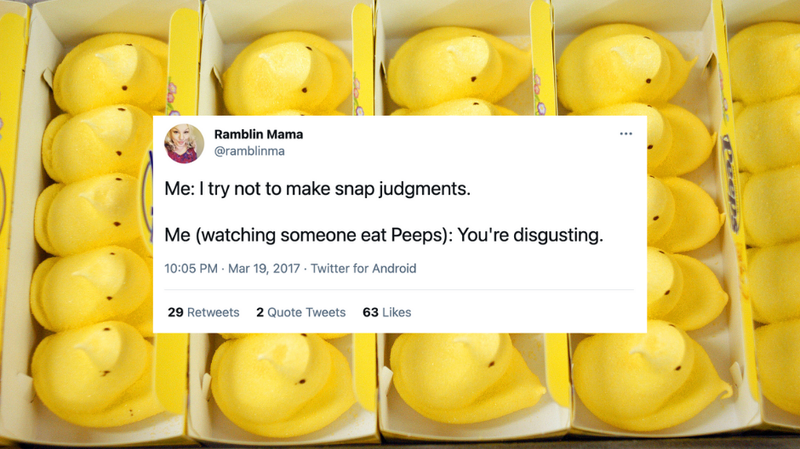
Task: Click the 29 retweet count number
Action: 176,312
